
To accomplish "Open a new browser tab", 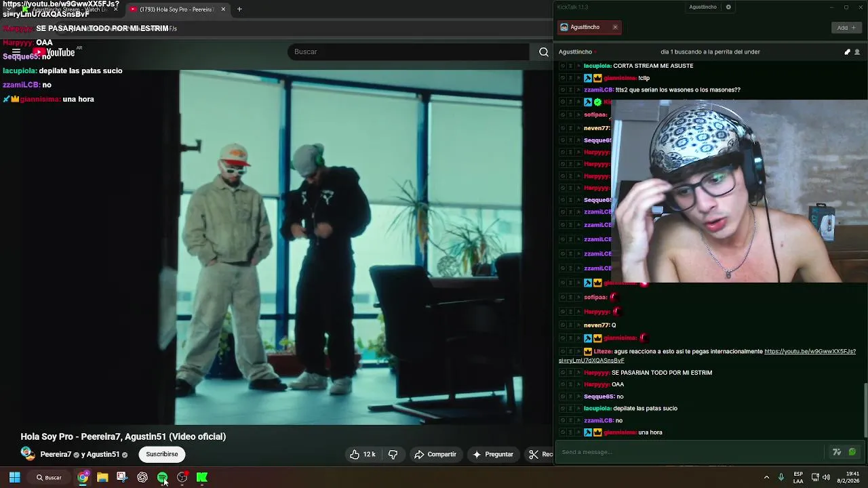I will pos(239,9).
